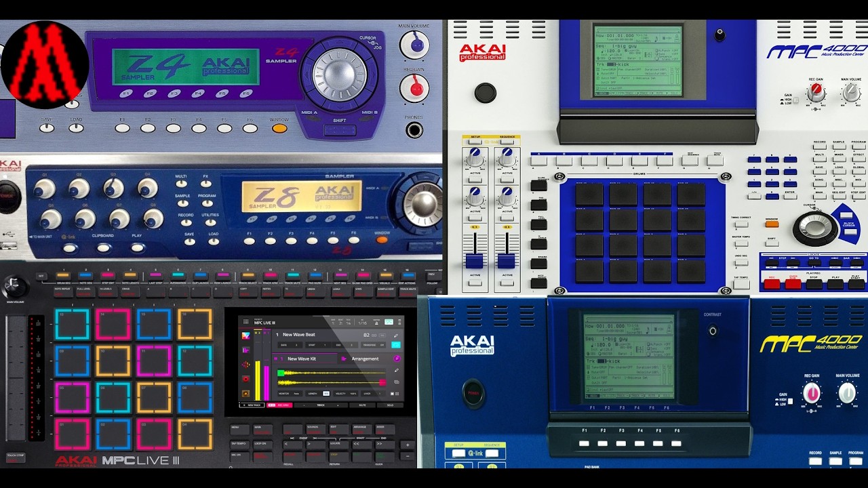Click the plus button on MPC Live III

(408, 445)
